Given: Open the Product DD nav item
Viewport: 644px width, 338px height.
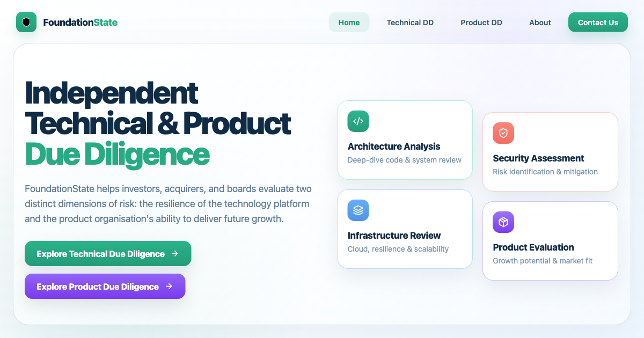Looking at the screenshot, I should click(481, 23).
